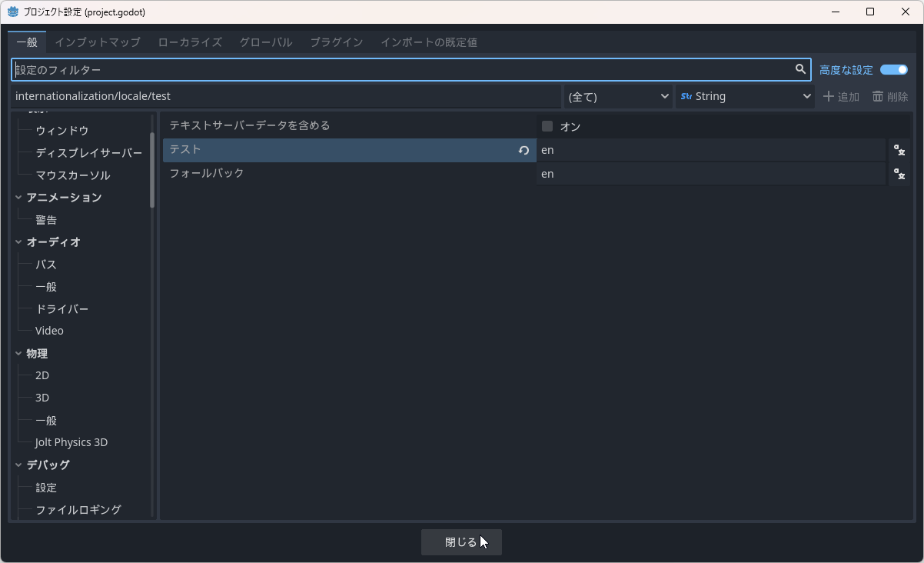Click the revert arrow icon beside テスト
This screenshot has height=563, width=924.
point(523,151)
